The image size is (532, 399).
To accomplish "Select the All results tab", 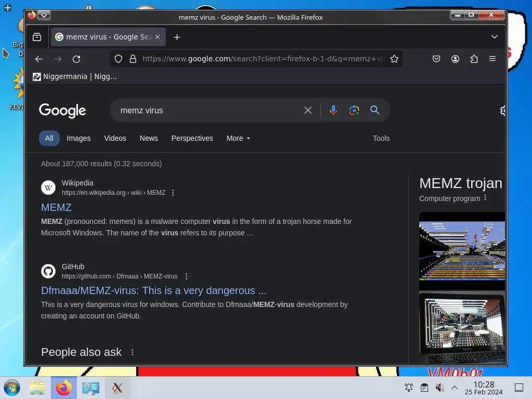I will click(x=49, y=138).
